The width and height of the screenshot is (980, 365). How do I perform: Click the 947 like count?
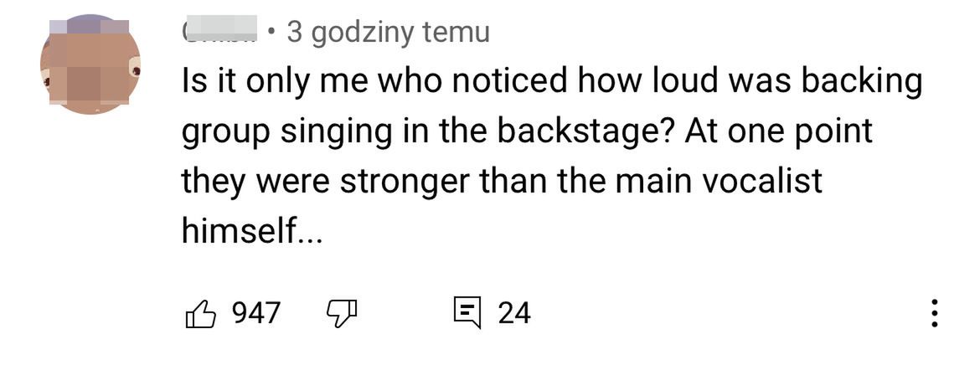tap(255, 313)
